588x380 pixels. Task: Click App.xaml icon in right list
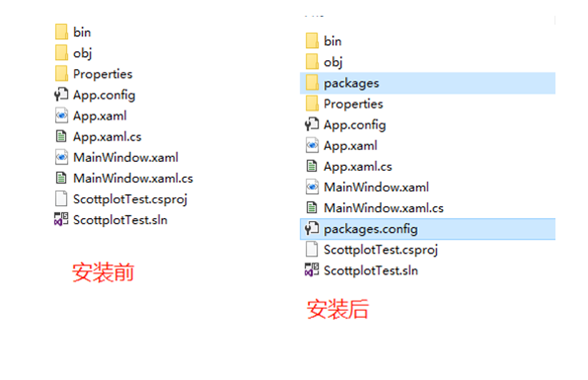(x=312, y=145)
